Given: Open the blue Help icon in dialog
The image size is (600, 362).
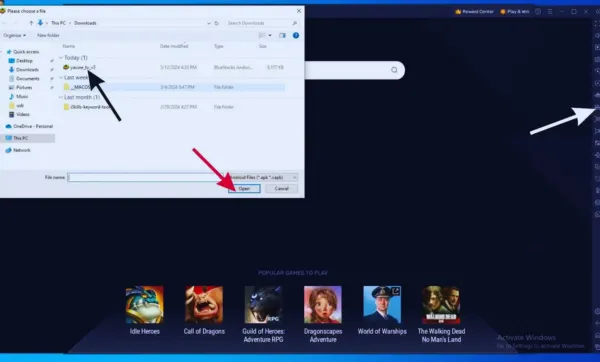Looking at the screenshot, I should pos(296,35).
